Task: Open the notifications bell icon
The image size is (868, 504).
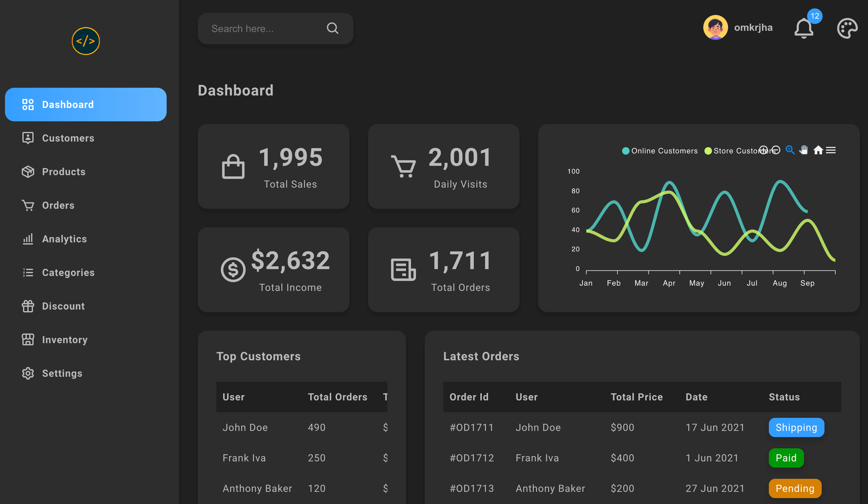Action: tap(804, 28)
